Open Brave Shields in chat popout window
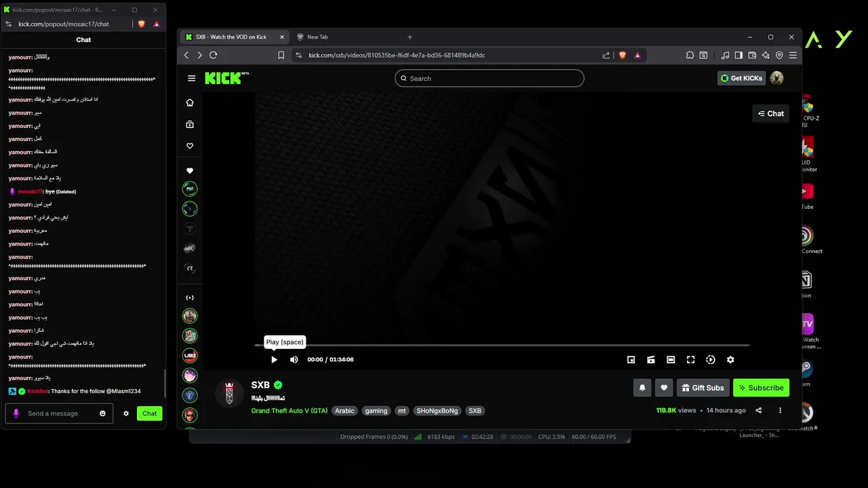This screenshot has height=488, width=868. pos(142,24)
